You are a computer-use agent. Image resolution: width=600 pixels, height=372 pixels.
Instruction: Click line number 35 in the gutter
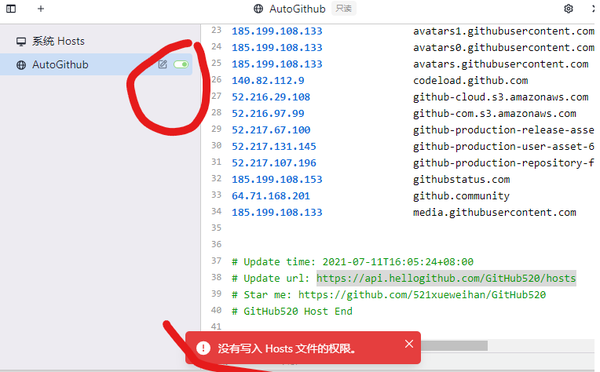pos(216,227)
